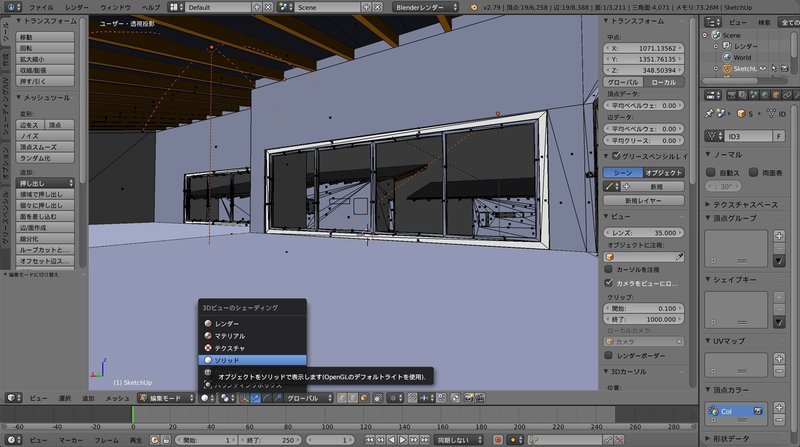Viewport: 800px width, 447px height.
Task: Jump to timeline start frame button
Action: (x=369, y=440)
